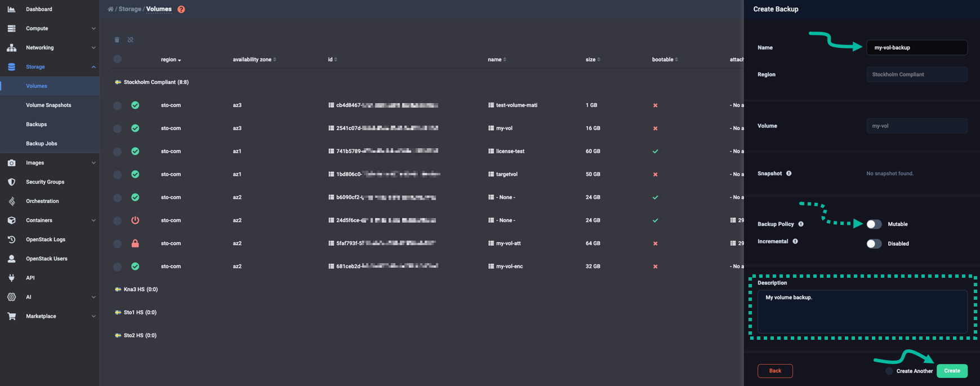
Task: Click the Marketplace cart icon
Action: point(11,316)
